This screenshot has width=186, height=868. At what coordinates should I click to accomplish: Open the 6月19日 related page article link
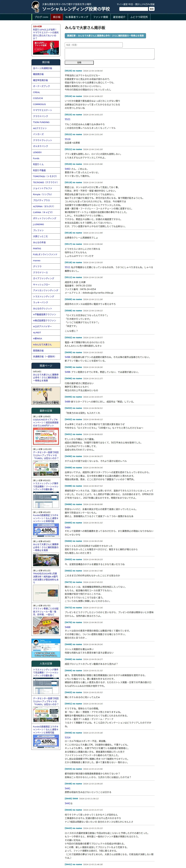(x=46, y=377)
